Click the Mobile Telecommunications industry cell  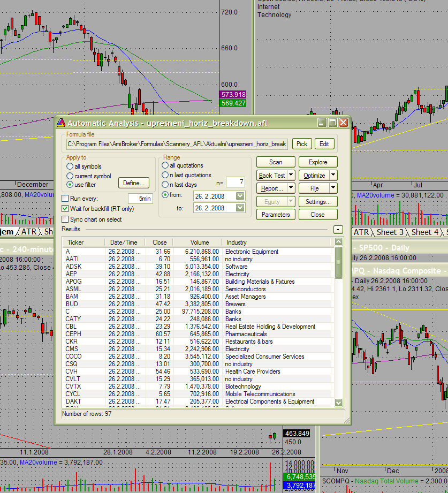(x=260, y=394)
